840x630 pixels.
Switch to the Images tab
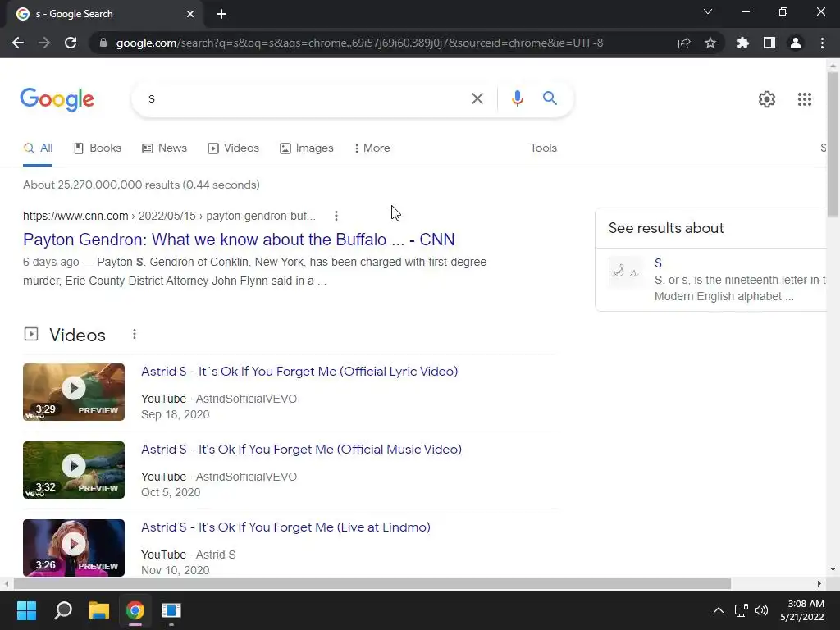tap(307, 148)
